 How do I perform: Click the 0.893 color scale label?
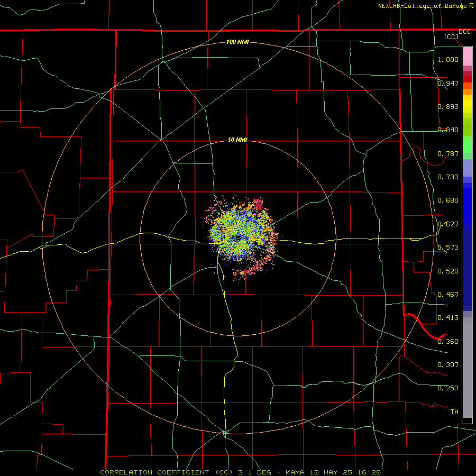(x=448, y=106)
